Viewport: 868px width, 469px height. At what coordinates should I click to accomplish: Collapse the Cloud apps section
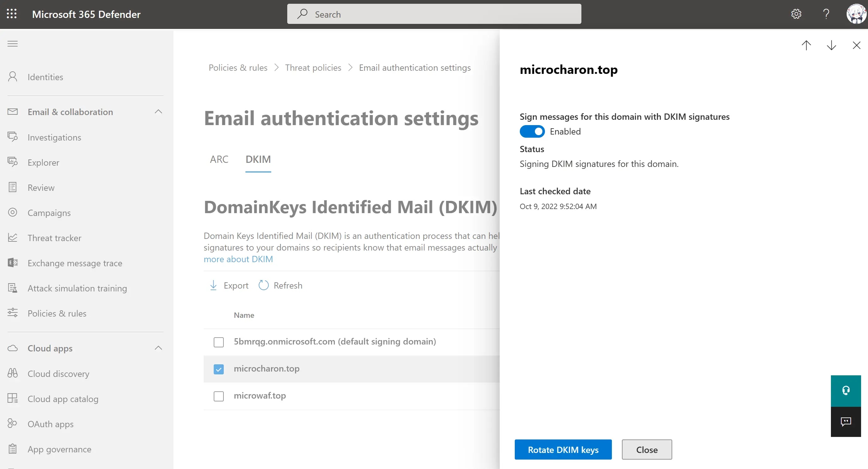158,348
